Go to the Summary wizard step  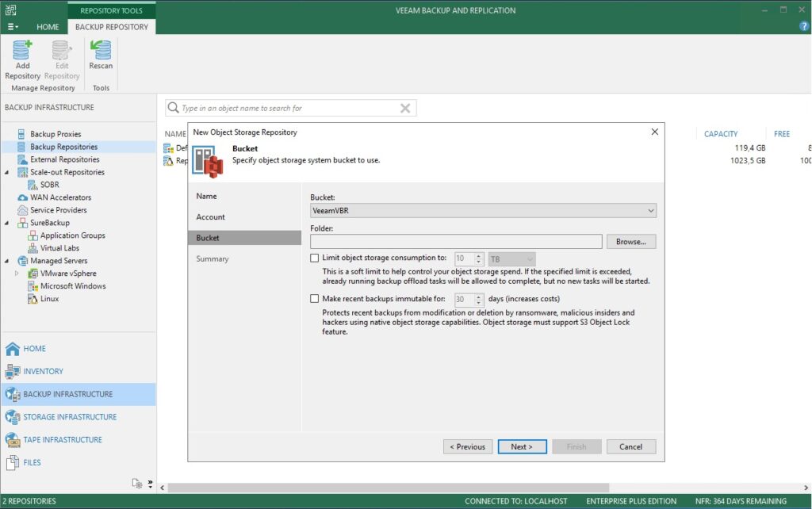pos(213,259)
